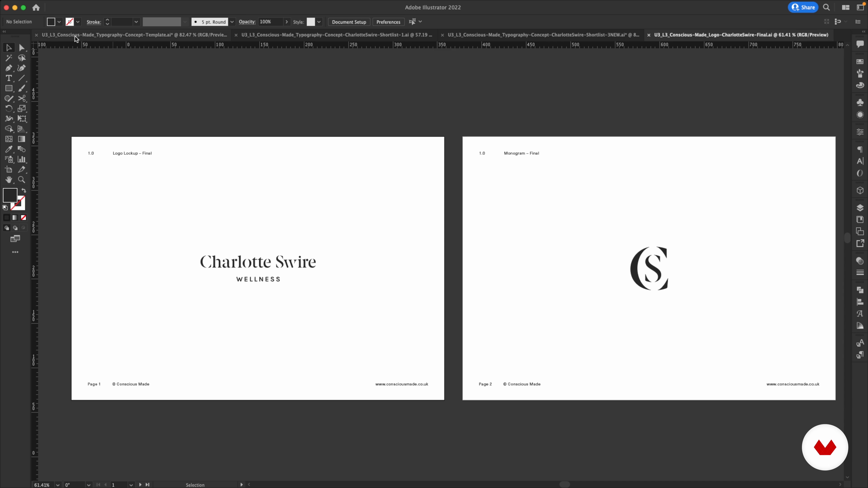The height and width of the screenshot is (488, 868).
Task: Click the Preferences button
Action: 388,22
